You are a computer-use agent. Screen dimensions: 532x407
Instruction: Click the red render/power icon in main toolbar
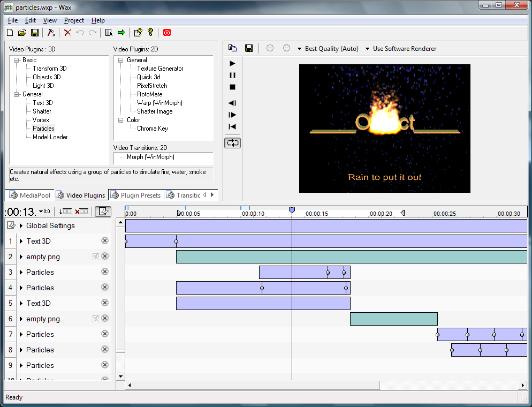pos(167,33)
